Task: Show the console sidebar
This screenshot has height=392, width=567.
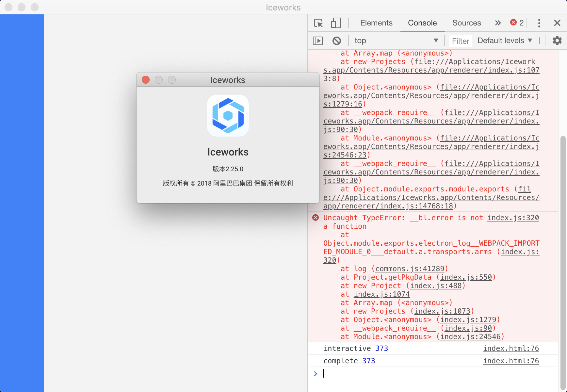Action: tap(318, 41)
